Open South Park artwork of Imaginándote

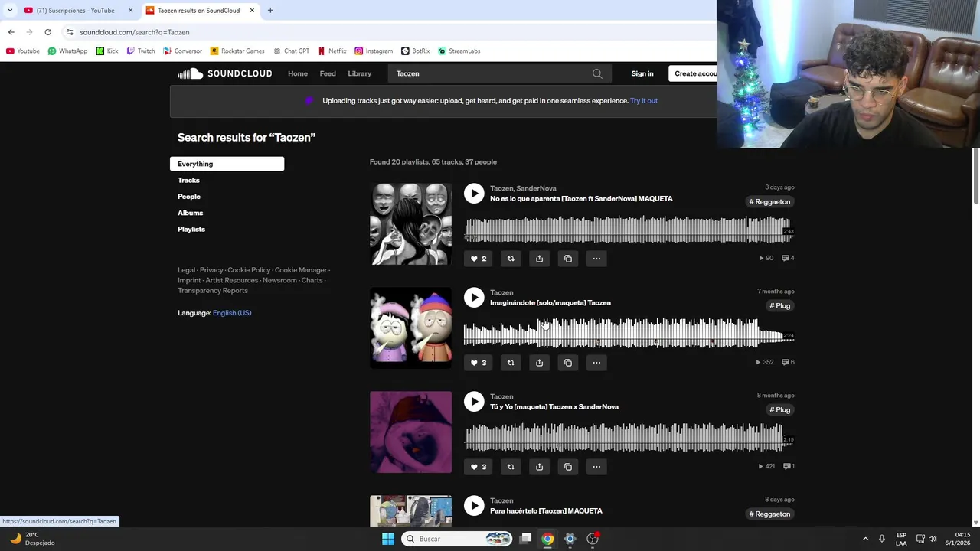pos(411,328)
